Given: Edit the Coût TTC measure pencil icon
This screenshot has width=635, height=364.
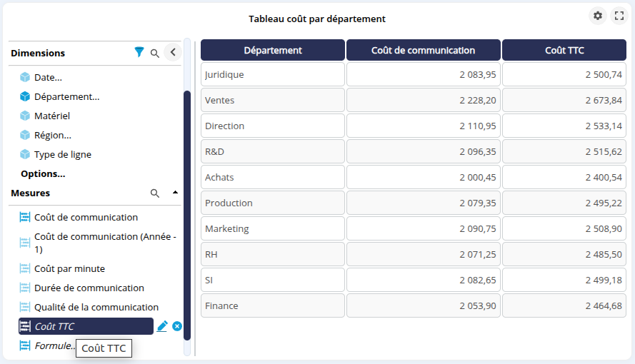Looking at the screenshot, I should 162,326.
